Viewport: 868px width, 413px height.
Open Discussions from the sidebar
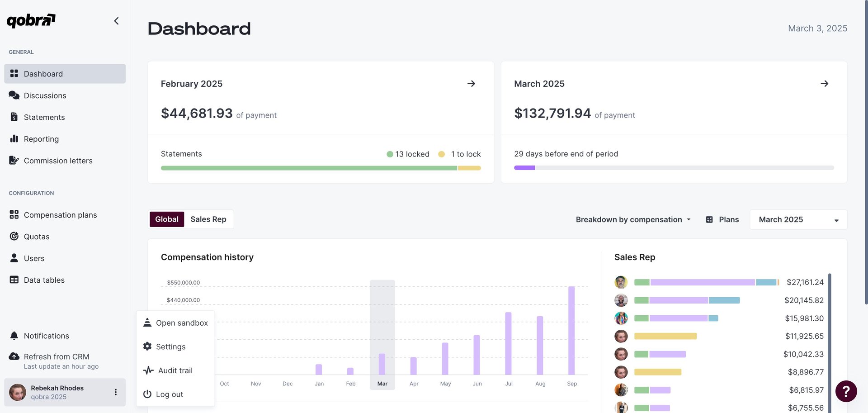pos(45,95)
